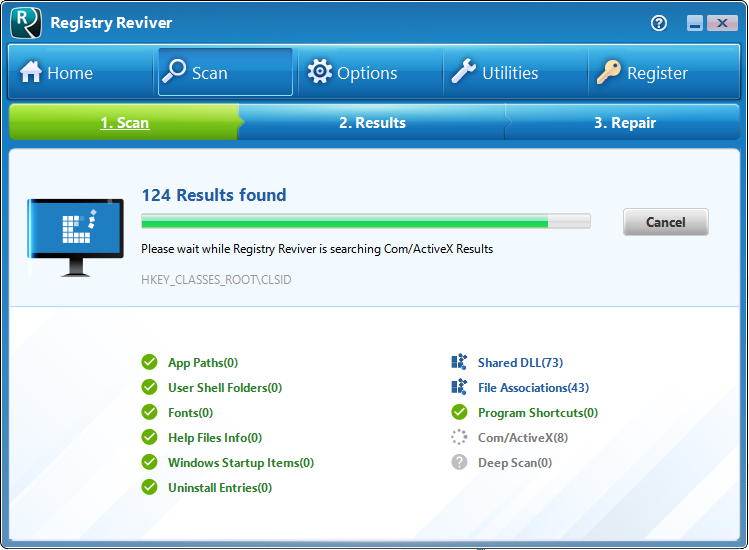Click the Home house icon

click(31, 72)
